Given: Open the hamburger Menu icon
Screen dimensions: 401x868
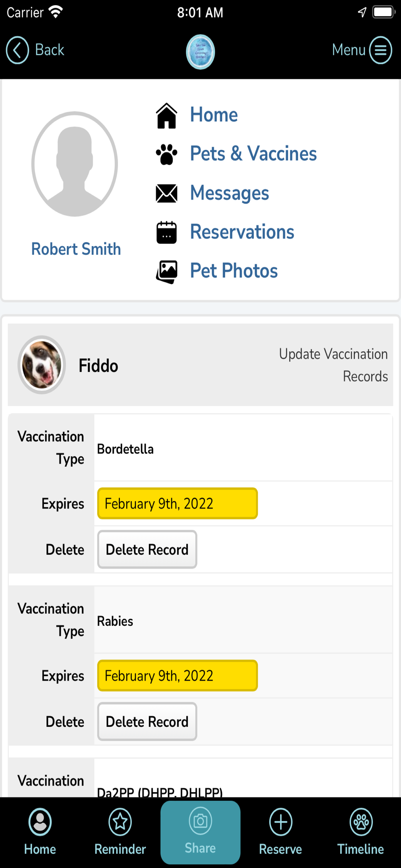Looking at the screenshot, I should (381, 50).
